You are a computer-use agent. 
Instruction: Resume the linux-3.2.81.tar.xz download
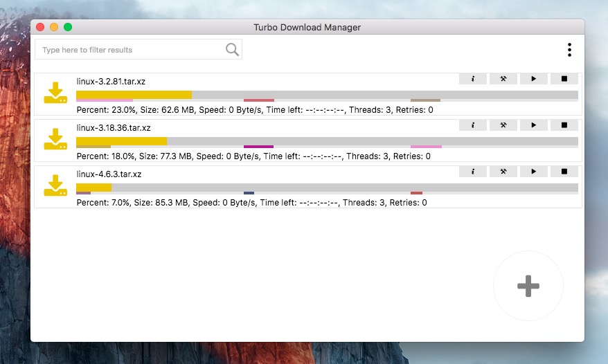533,79
